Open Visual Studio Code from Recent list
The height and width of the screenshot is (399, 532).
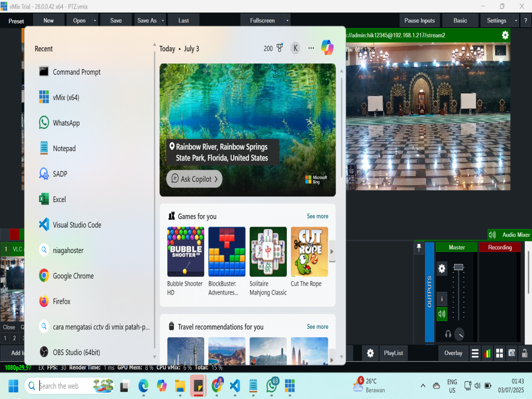[x=76, y=225]
